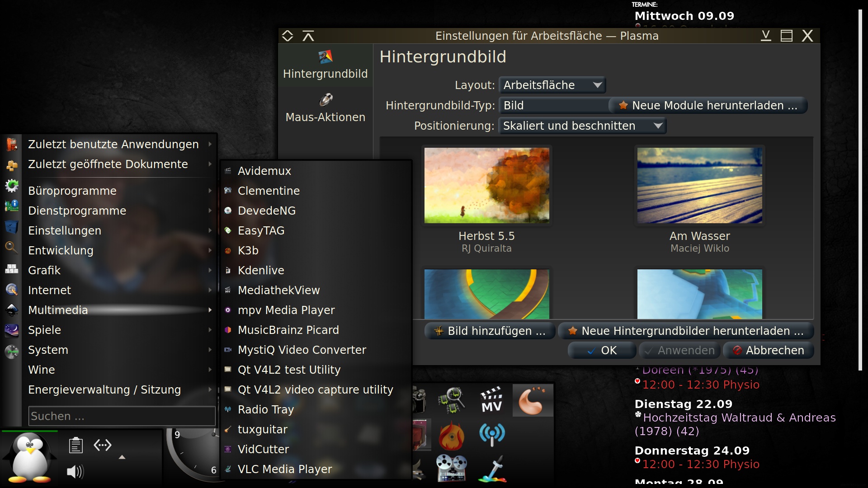Click the VidCutter entry icon
868x488 pixels.
[x=228, y=449]
